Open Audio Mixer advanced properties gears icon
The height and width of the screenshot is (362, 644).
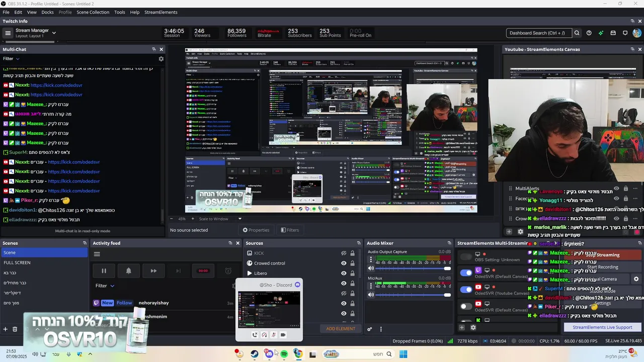(369, 329)
